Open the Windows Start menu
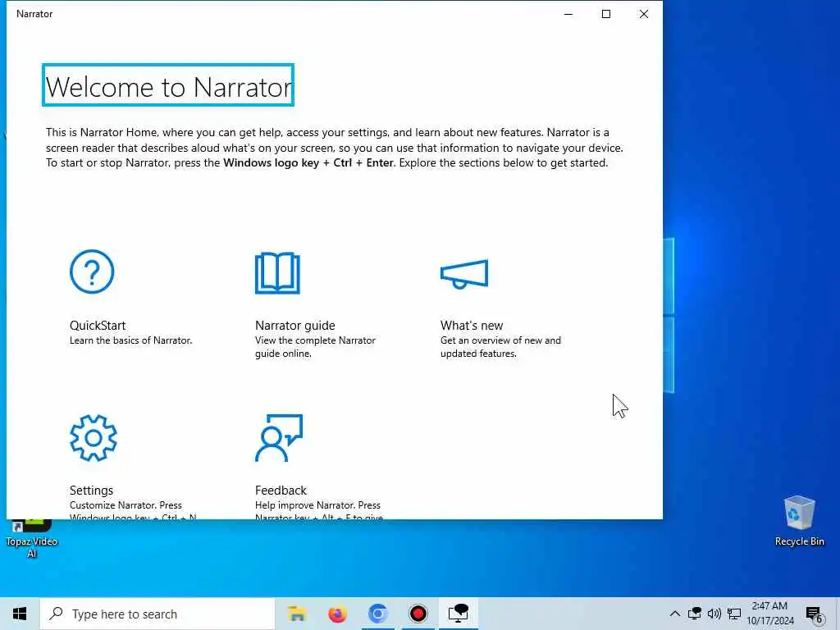The width and height of the screenshot is (840, 630). point(20,614)
